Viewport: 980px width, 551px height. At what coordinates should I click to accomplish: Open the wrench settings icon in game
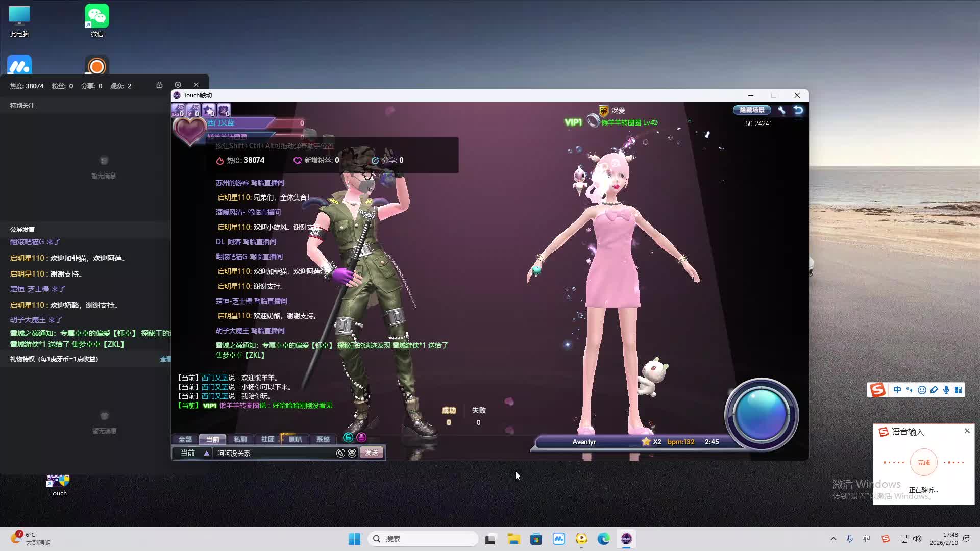pos(781,110)
